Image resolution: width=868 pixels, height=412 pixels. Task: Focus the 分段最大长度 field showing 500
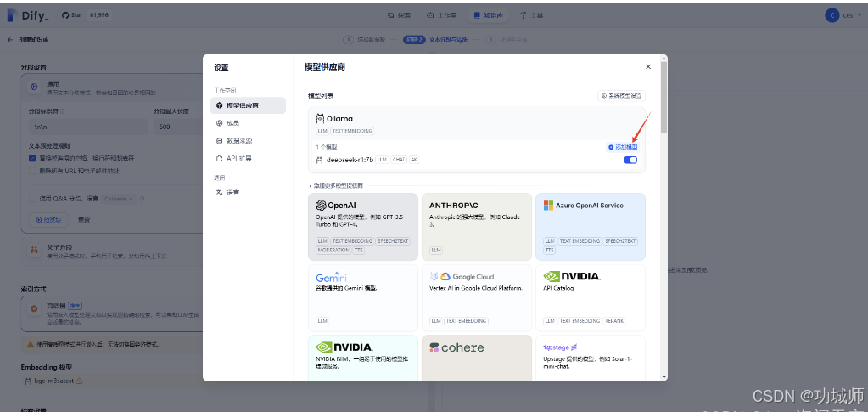177,127
